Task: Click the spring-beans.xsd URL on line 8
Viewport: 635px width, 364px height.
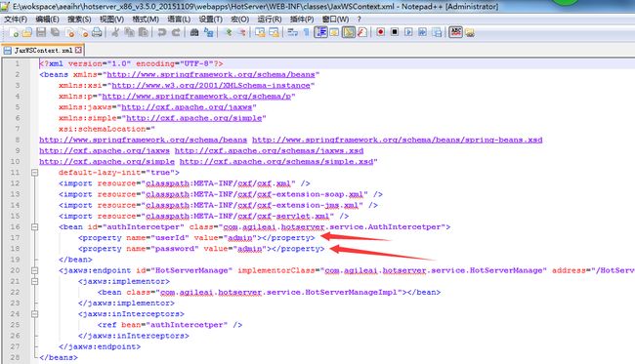Action: point(397,140)
